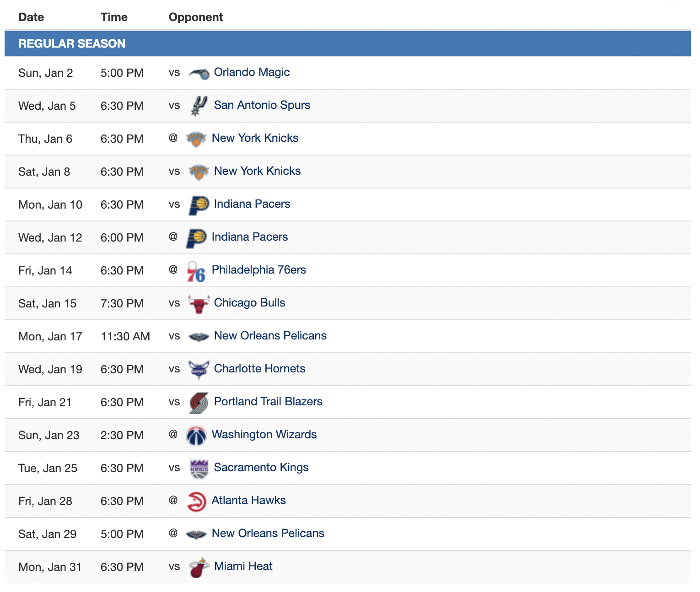This screenshot has width=700, height=592.
Task: Open the Portland Trail Blazers link
Action: coord(268,402)
